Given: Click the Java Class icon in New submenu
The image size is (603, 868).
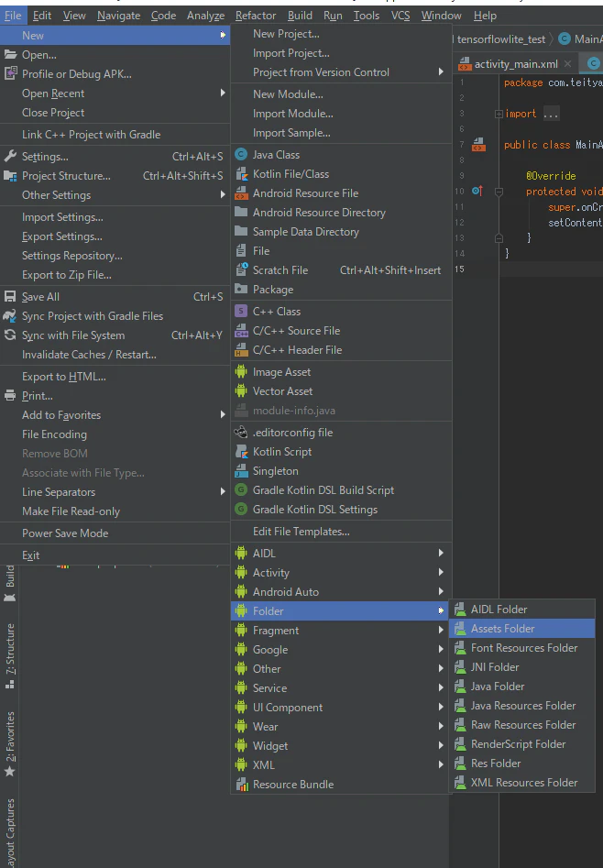Looking at the screenshot, I should click(x=241, y=155).
